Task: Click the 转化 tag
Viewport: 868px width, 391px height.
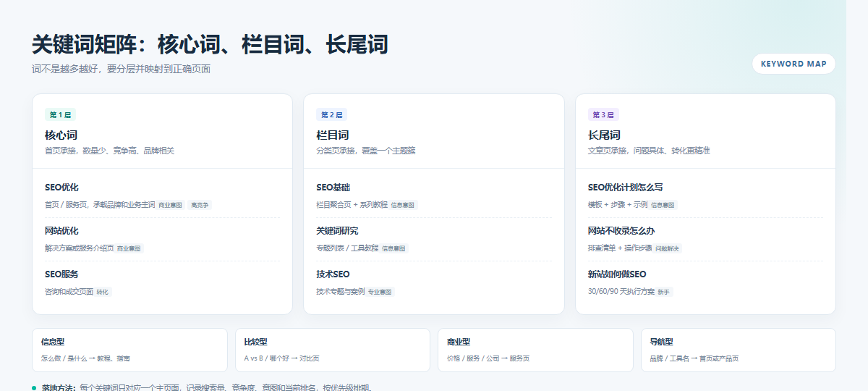Action: [x=103, y=292]
